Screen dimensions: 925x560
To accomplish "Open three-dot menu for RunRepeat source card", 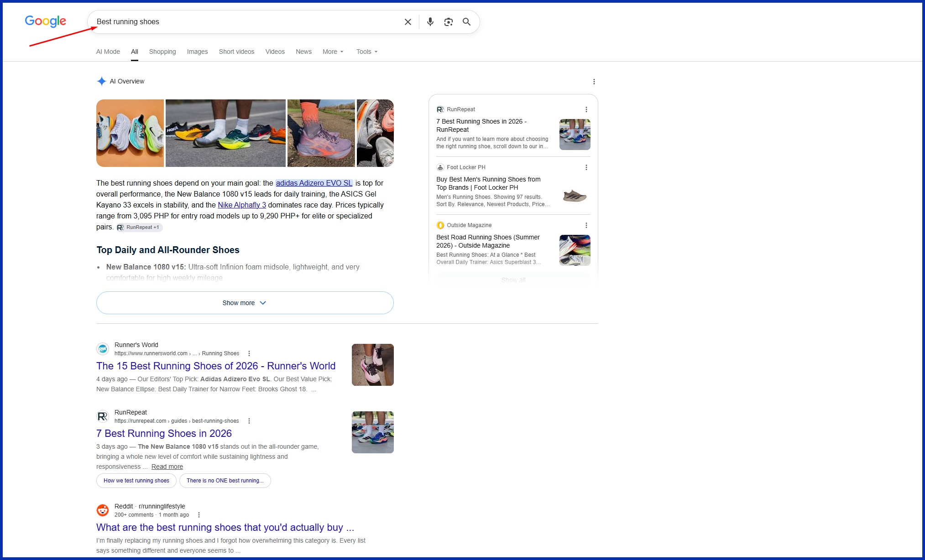I will point(586,109).
